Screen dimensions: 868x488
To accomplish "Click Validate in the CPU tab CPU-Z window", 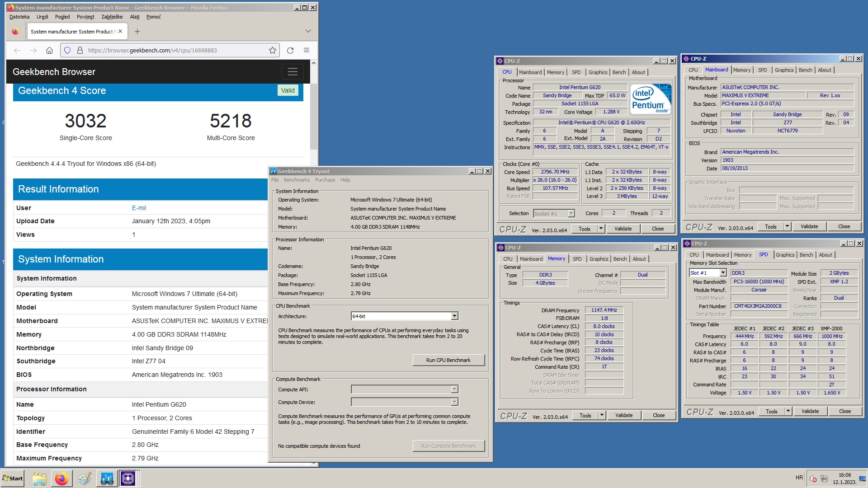I will tap(623, 229).
